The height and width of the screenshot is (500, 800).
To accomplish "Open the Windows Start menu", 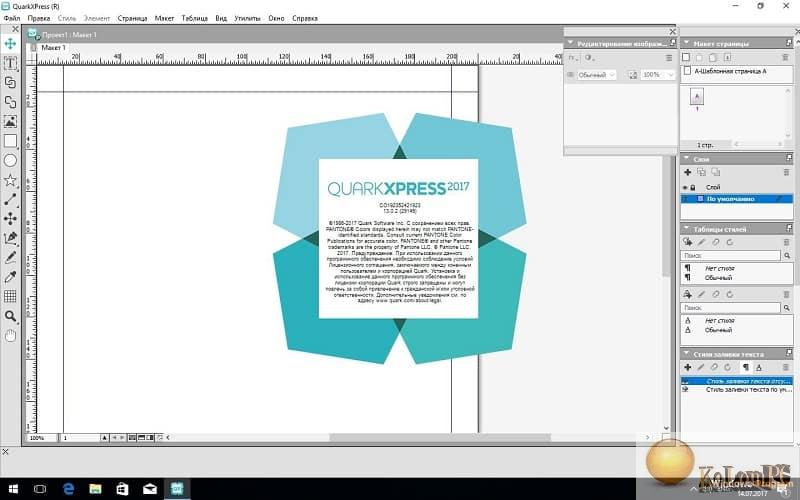I will click(x=13, y=489).
